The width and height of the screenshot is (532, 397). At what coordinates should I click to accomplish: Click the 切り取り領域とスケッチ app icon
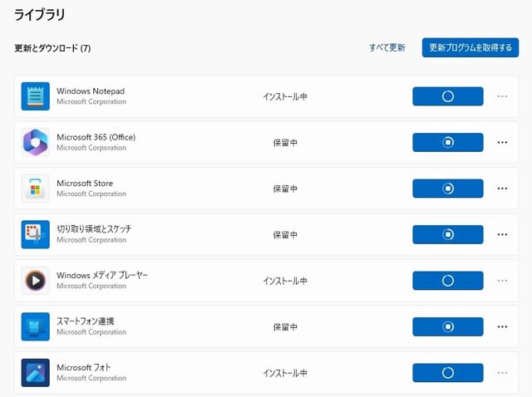(35, 234)
